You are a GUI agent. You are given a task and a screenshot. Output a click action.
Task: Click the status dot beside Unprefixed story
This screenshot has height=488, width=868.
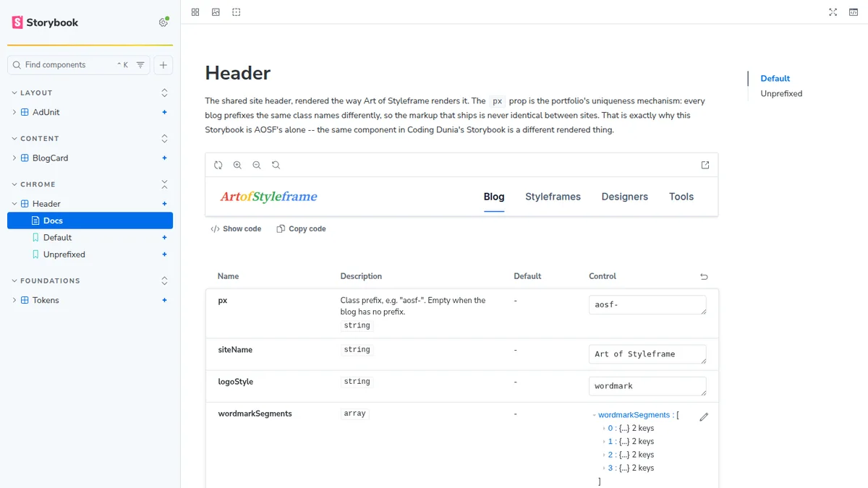[x=165, y=254]
